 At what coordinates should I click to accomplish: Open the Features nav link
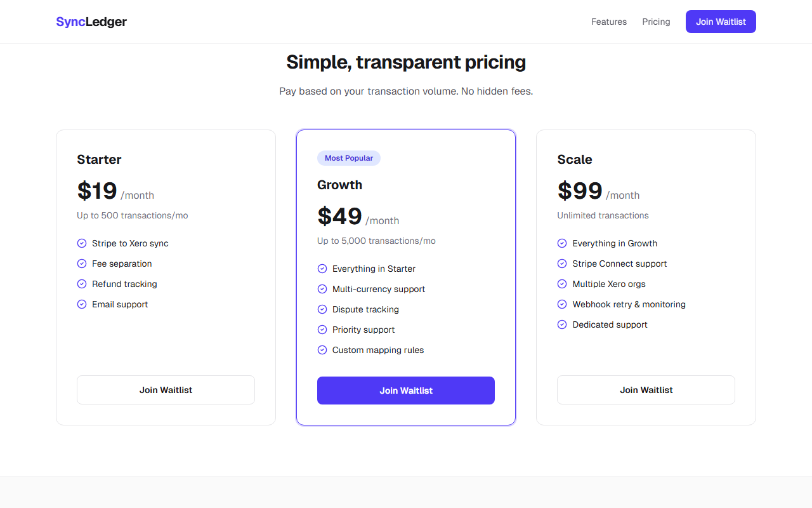tap(609, 22)
